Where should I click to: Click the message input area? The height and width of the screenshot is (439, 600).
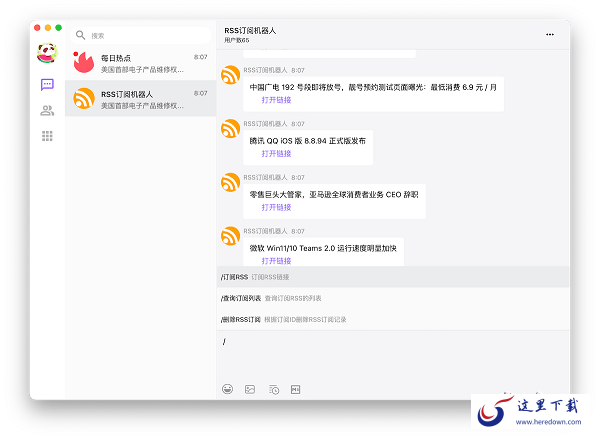click(x=393, y=356)
